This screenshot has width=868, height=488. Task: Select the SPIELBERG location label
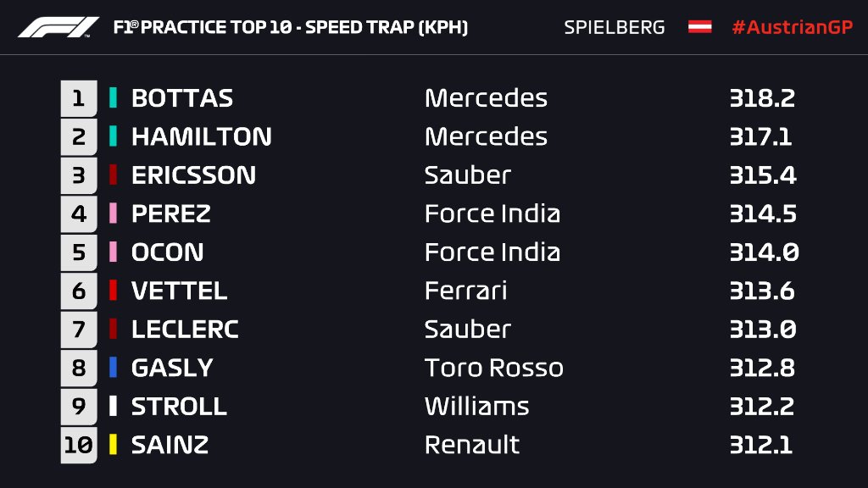click(x=615, y=27)
